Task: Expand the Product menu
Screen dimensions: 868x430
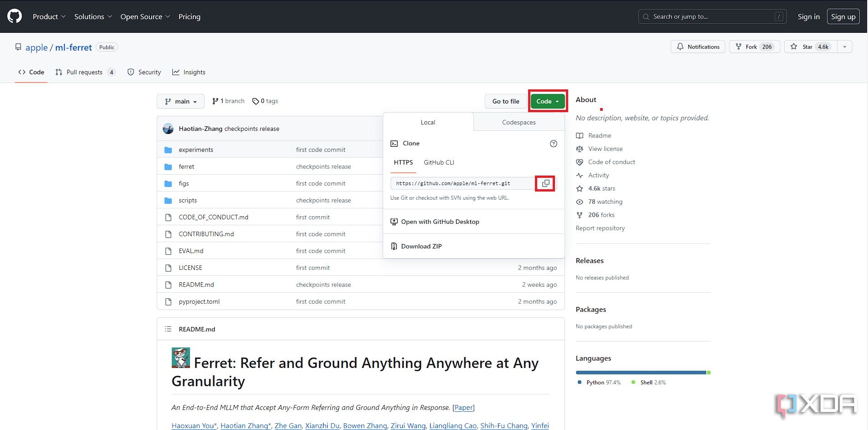Action: click(x=49, y=16)
